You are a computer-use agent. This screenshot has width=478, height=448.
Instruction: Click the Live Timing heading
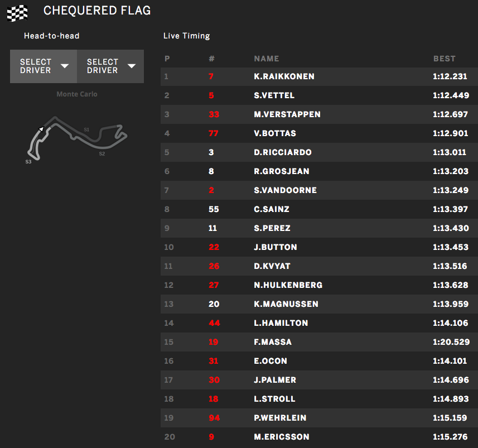[186, 36]
